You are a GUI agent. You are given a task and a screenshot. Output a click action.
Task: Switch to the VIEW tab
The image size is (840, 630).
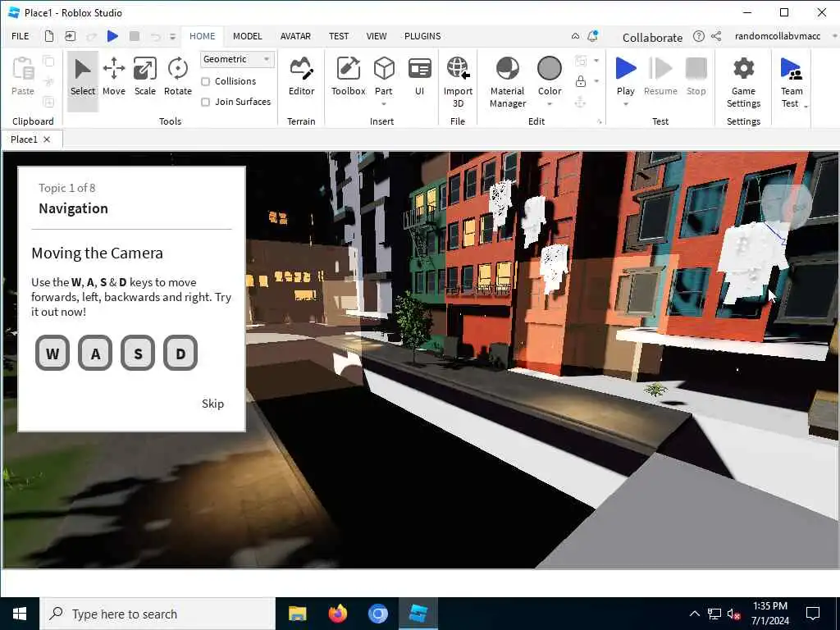click(x=376, y=36)
